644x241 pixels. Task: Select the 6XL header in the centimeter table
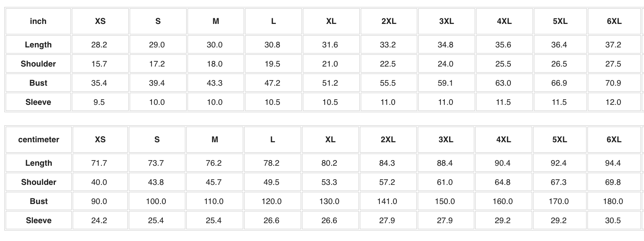[x=614, y=140]
